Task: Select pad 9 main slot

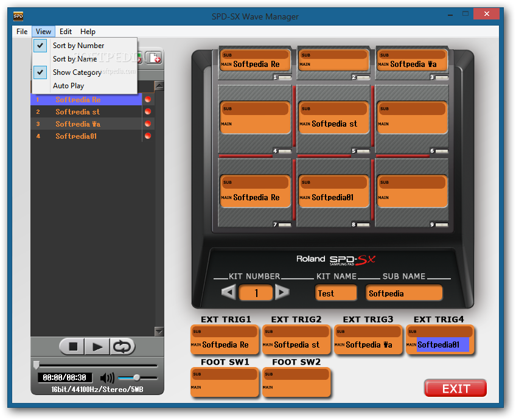Action: (412, 198)
